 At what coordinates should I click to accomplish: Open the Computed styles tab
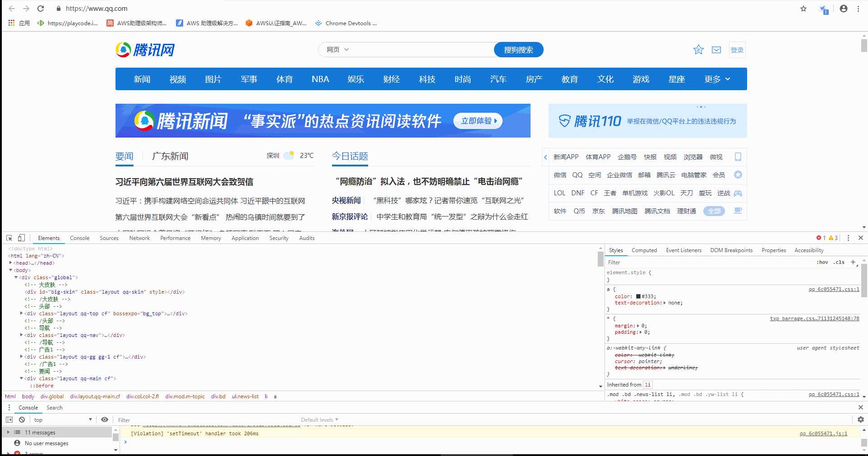pos(644,250)
